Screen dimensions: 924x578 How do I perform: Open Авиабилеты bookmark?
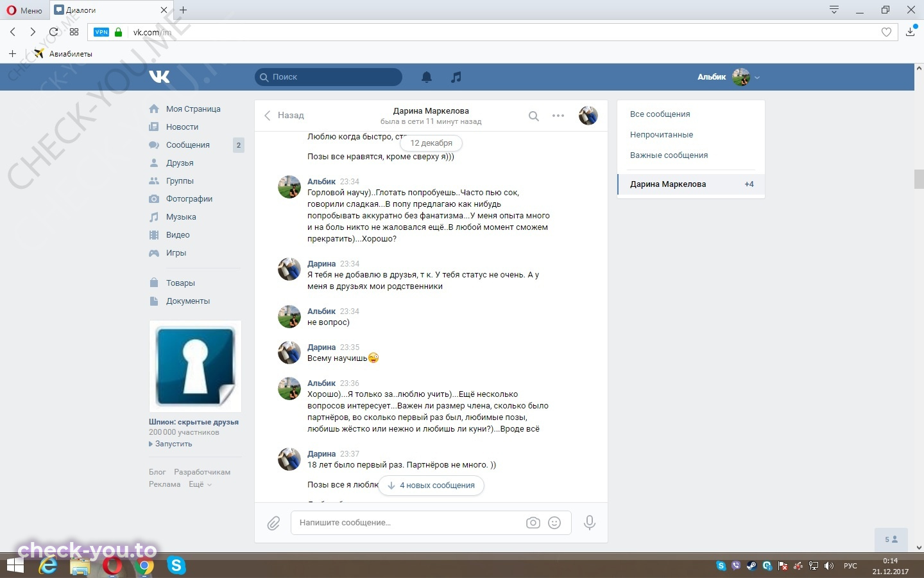pos(64,54)
